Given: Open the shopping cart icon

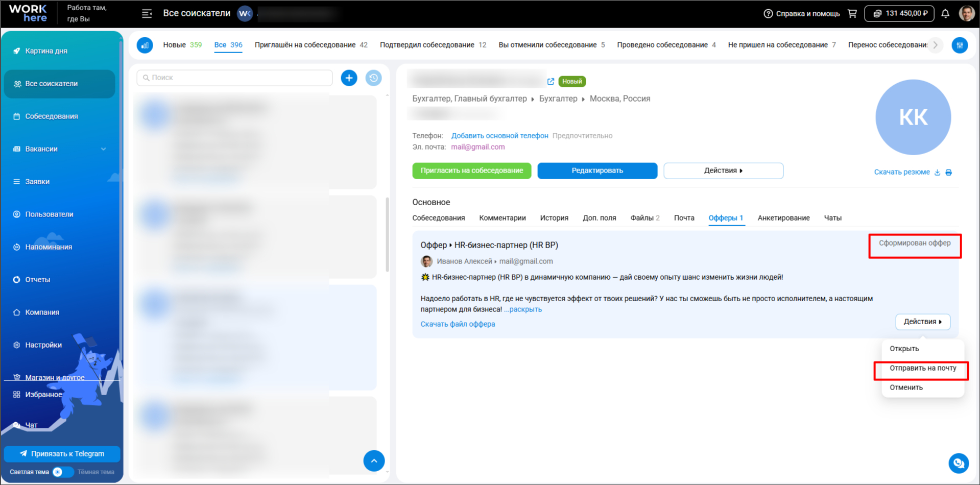Looking at the screenshot, I should pyautogui.click(x=852, y=13).
